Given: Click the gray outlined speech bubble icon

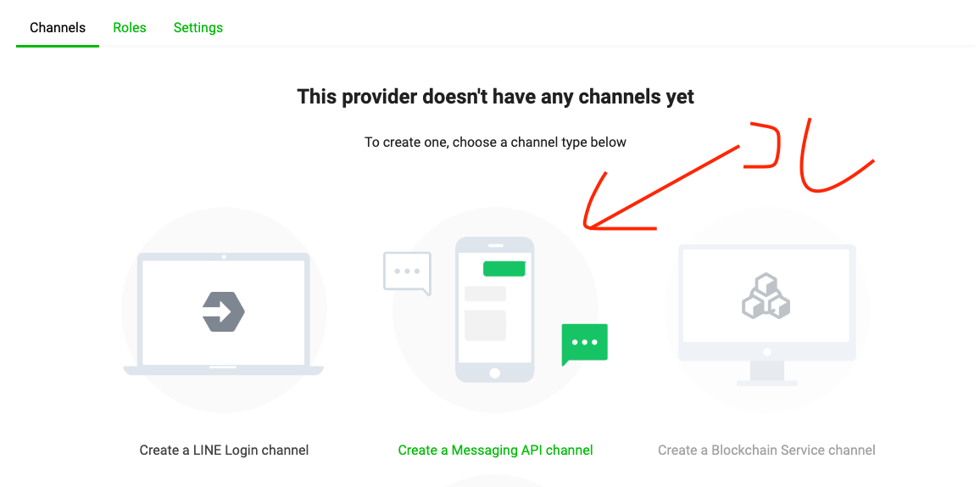Looking at the screenshot, I should 408,273.
